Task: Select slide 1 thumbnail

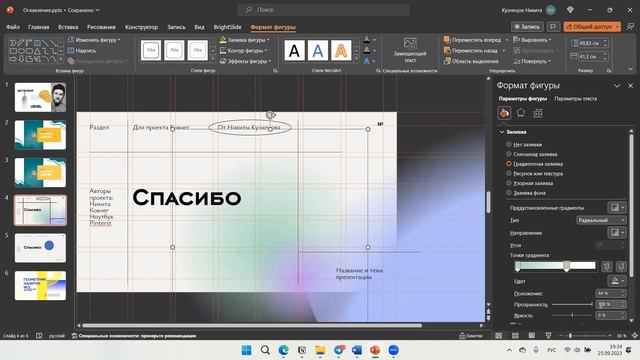Action: click(40, 97)
